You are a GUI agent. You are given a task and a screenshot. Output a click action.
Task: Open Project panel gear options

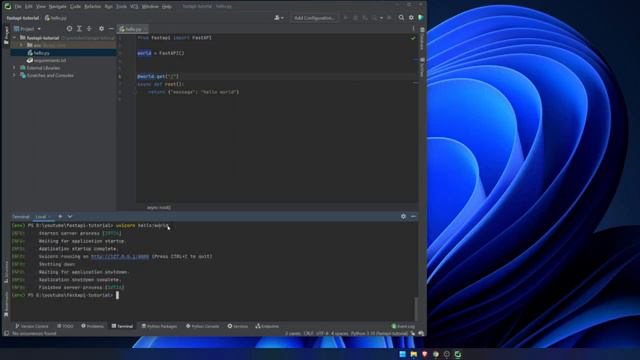point(101,29)
